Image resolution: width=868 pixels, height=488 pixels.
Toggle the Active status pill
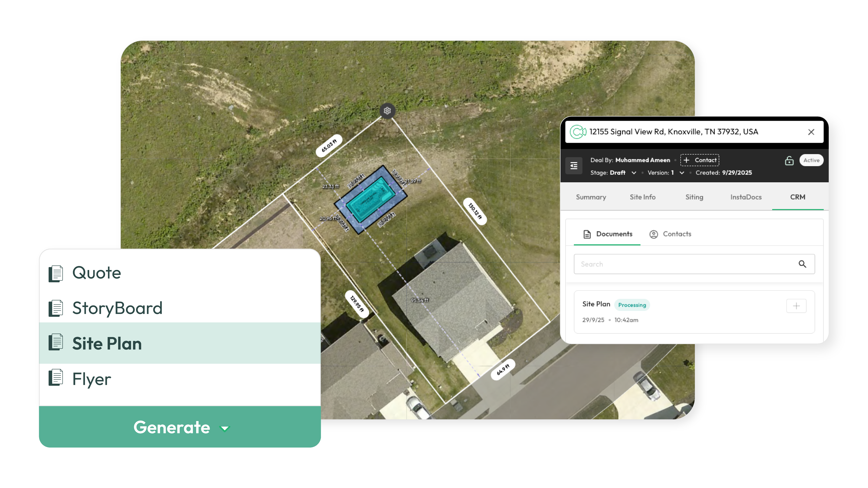811,160
